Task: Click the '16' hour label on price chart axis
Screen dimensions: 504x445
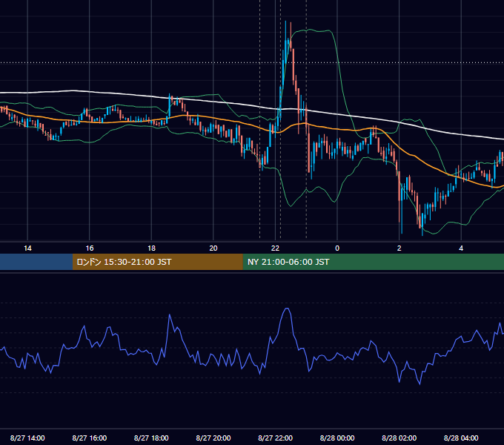Action: pos(90,248)
